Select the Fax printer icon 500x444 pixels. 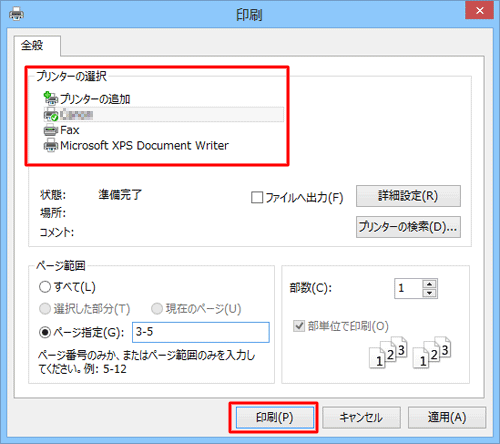coord(51,130)
